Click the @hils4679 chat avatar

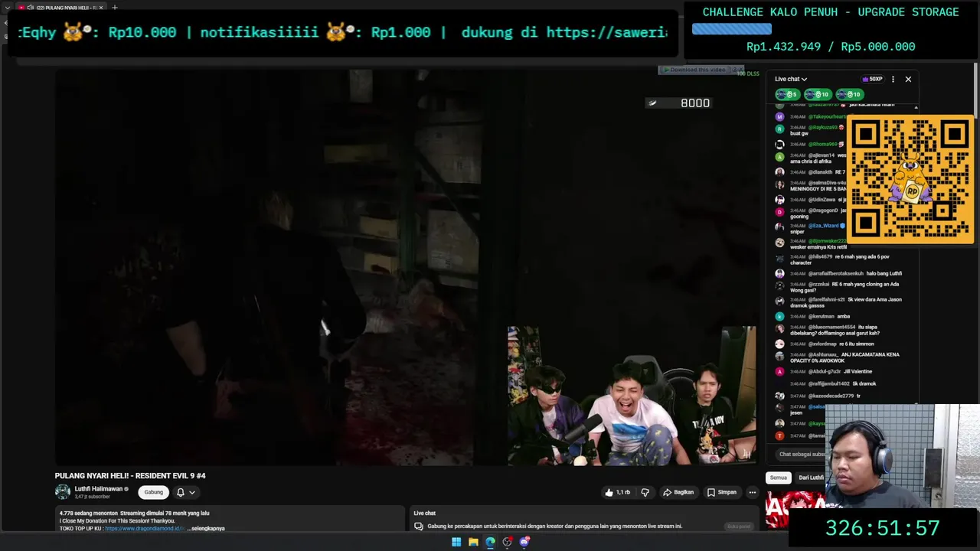779,258
